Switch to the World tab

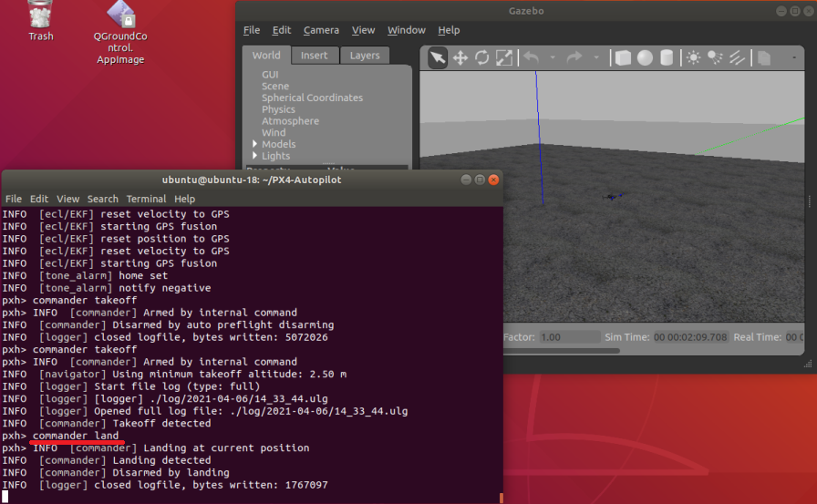[x=266, y=56]
